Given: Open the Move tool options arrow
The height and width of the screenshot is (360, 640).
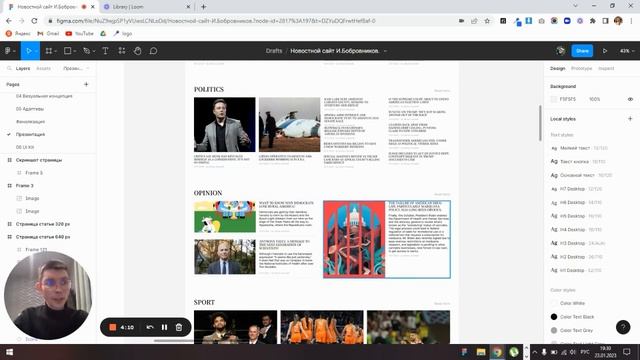Looking at the screenshot, I should click(36, 51).
